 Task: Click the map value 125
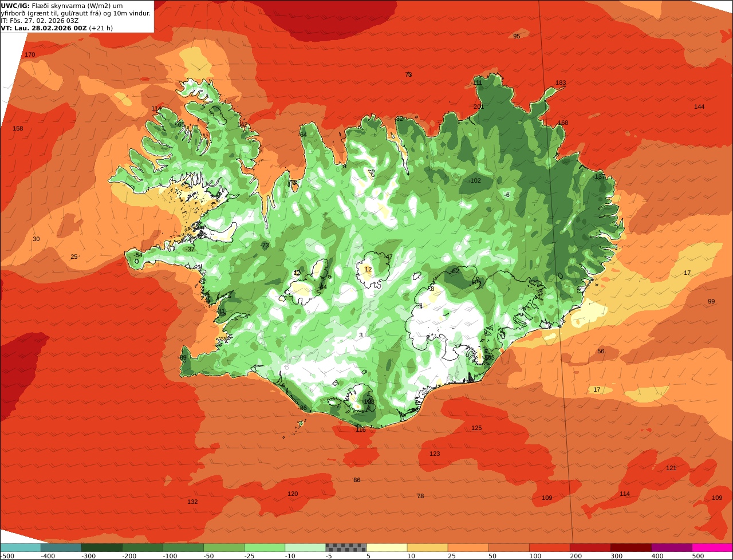[x=476, y=428]
